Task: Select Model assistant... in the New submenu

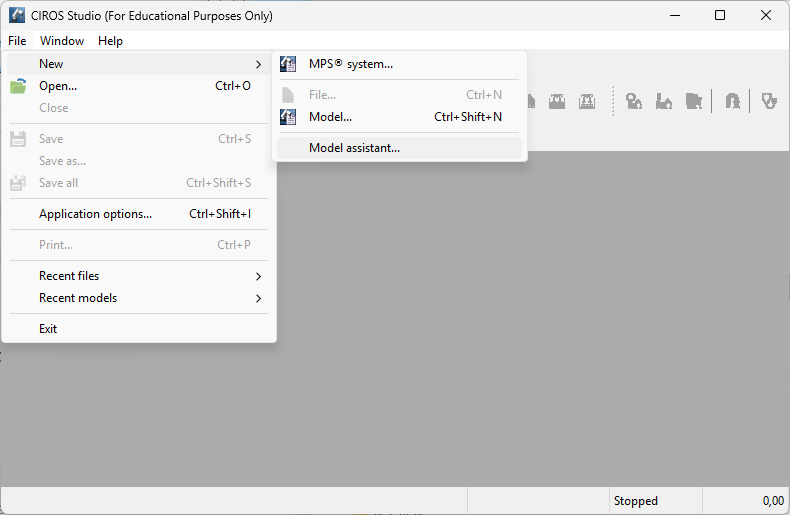Action: [x=400, y=148]
